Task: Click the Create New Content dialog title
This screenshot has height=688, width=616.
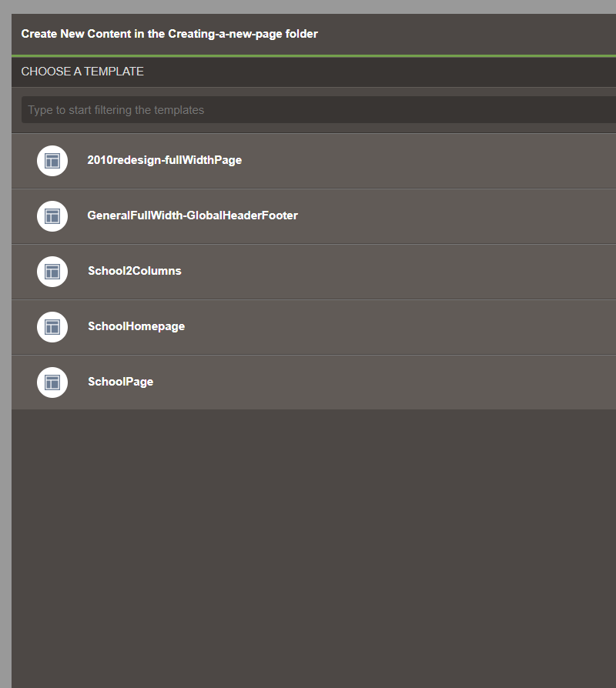Action: [169, 34]
